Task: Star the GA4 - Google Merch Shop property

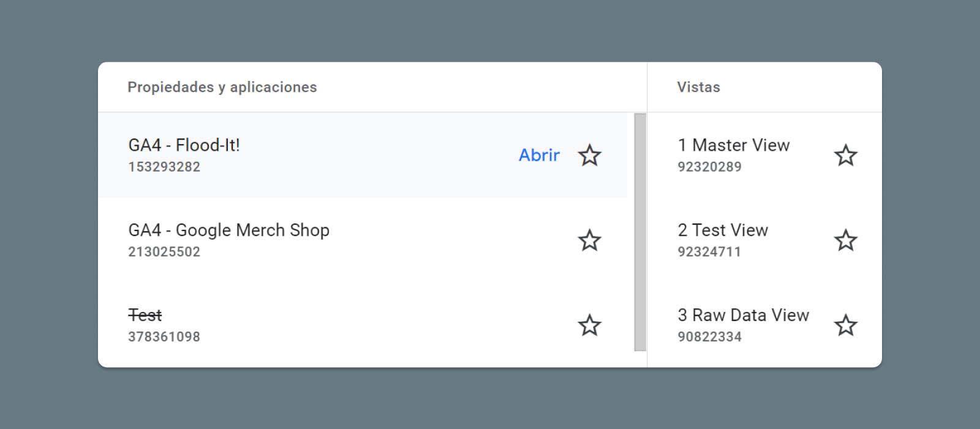Action: click(x=589, y=240)
